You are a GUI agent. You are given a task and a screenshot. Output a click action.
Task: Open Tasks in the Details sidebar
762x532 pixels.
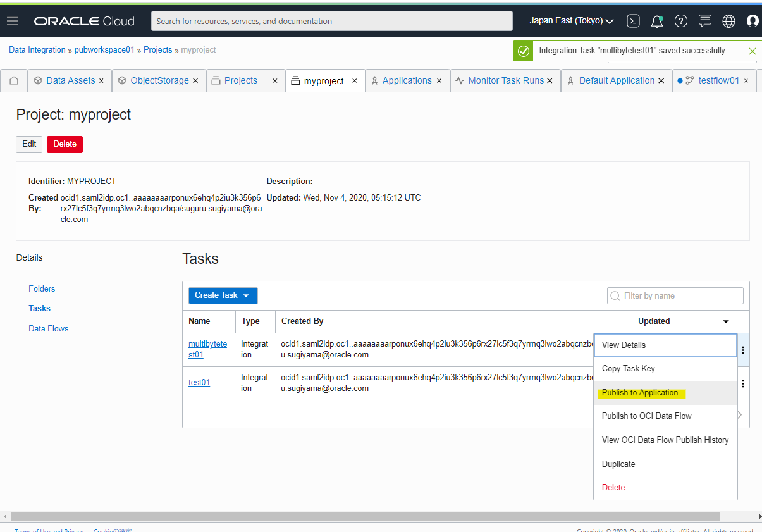click(x=39, y=309)
